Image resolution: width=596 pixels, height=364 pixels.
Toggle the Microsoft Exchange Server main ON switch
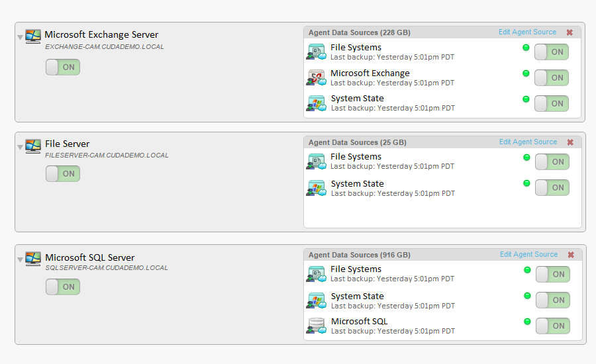click(x=63, y=67)
